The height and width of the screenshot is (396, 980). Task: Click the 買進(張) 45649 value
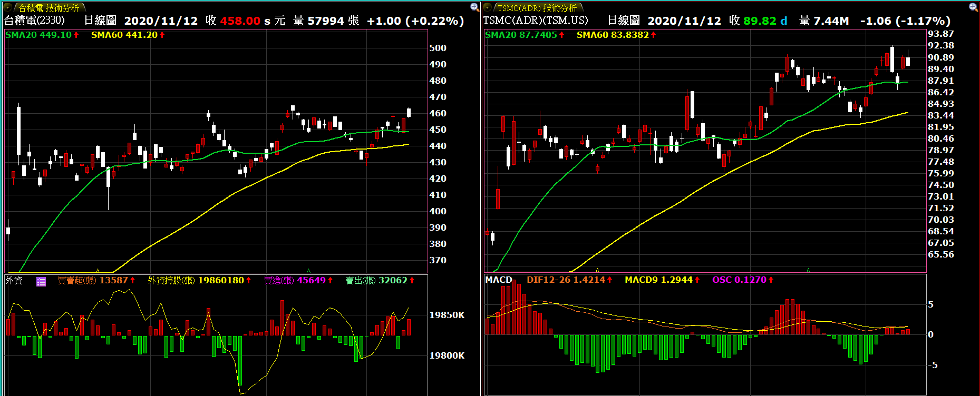click(295, 280)
